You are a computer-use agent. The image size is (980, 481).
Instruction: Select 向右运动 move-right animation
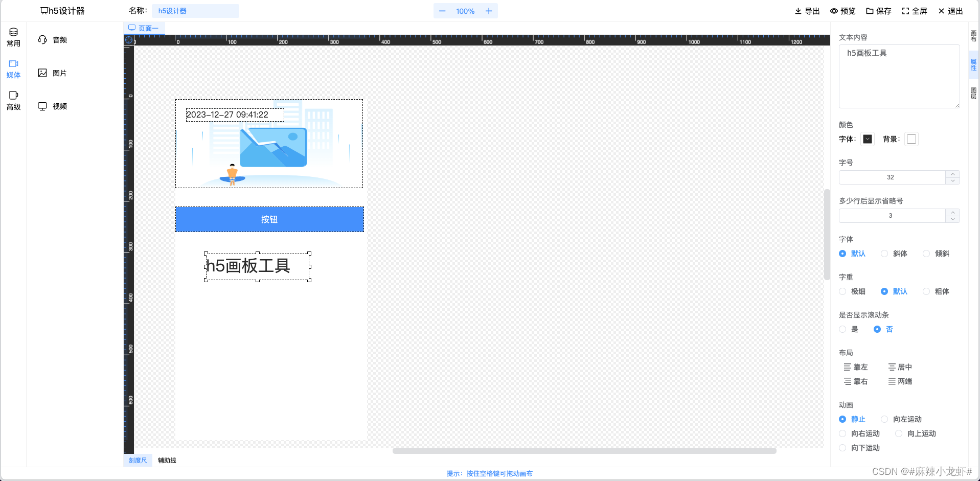click(x=859, y=433)
